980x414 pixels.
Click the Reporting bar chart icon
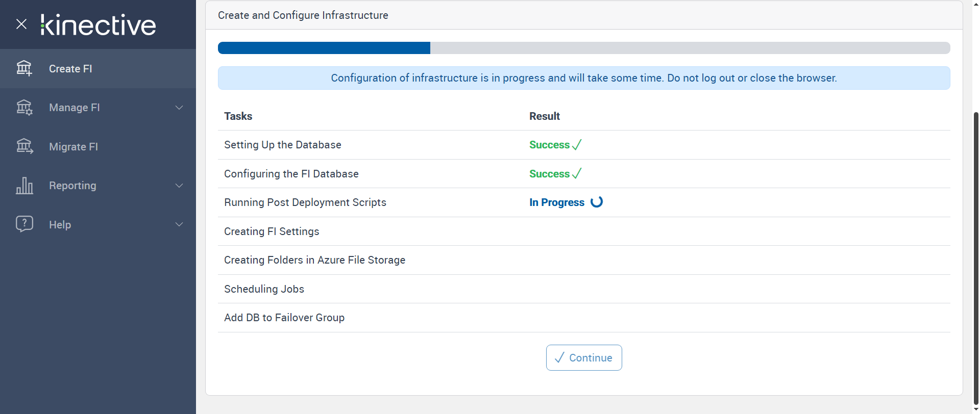click(x=24, y=186)
